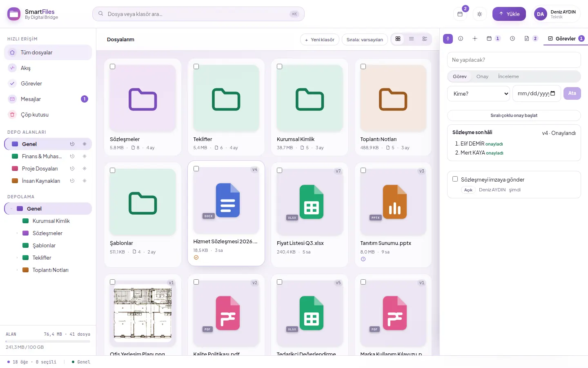Tick the Kurumsal Kimlik folder checkbox
This screenshot has height=368, width=588.
pos(280,67)
